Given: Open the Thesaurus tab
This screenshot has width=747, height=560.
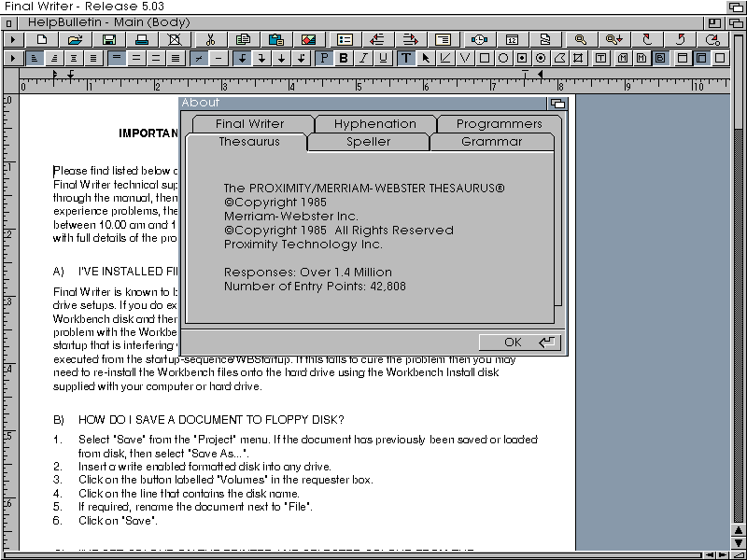Looking at the screenshot, I should click(x=248, y=142).
